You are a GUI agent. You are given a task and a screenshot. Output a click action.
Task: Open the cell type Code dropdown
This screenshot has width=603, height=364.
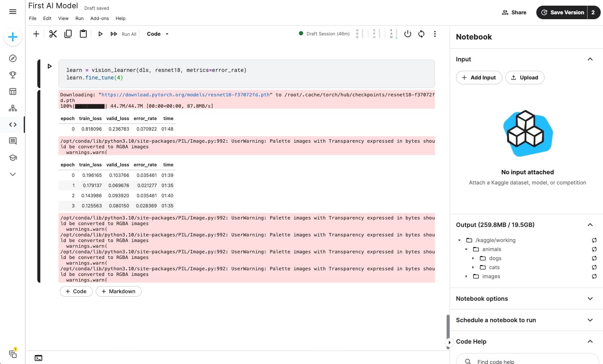[x=158, y=34]
